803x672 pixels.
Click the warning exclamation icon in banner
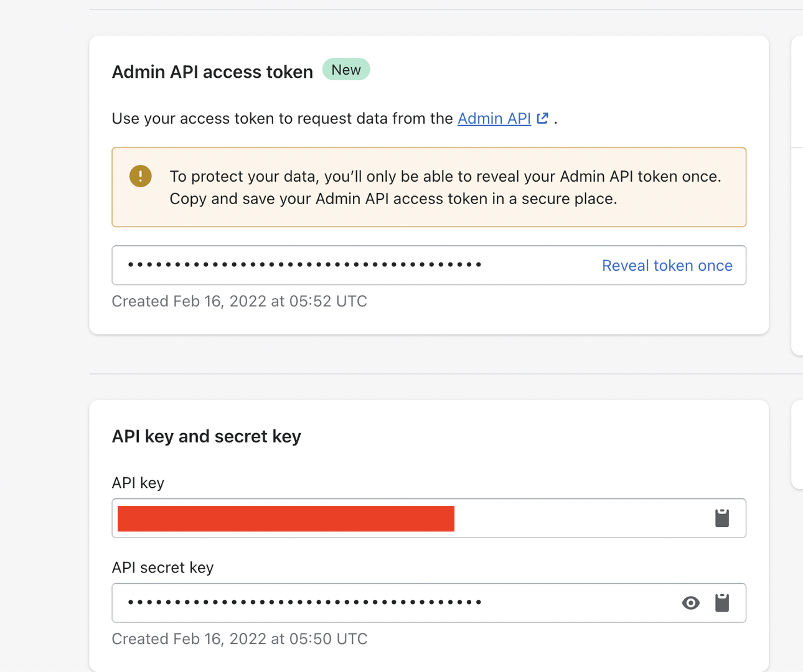pyautogui.click(x=141, y=176)
